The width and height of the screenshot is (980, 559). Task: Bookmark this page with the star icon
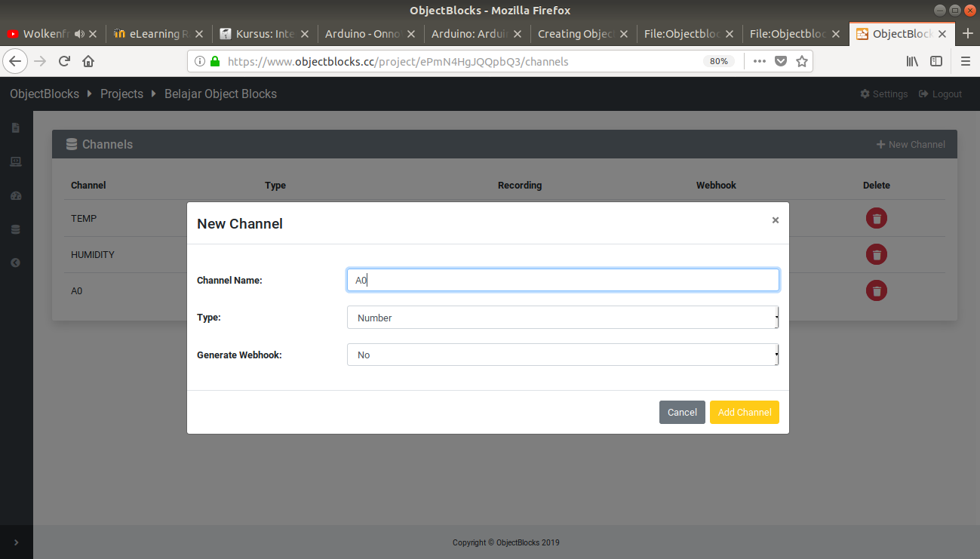[801, 61]
